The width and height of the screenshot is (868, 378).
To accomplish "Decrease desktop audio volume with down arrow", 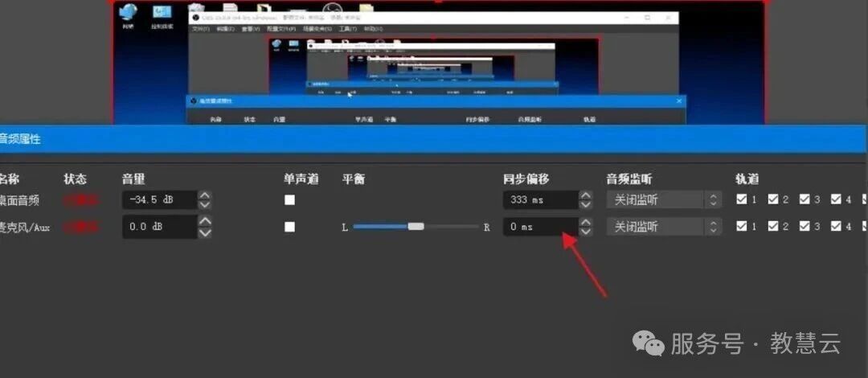I will (x=205, y=205).
